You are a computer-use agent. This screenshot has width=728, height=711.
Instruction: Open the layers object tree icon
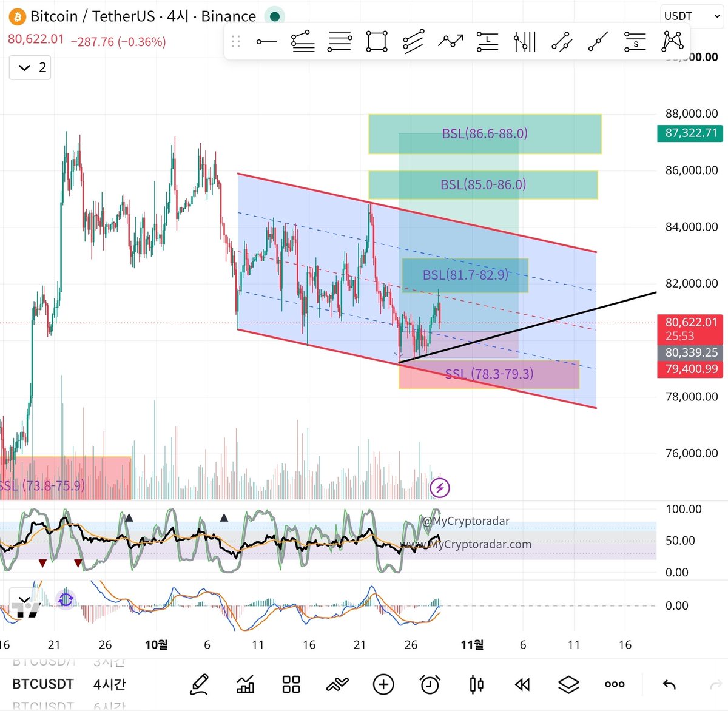coord(568,685)
